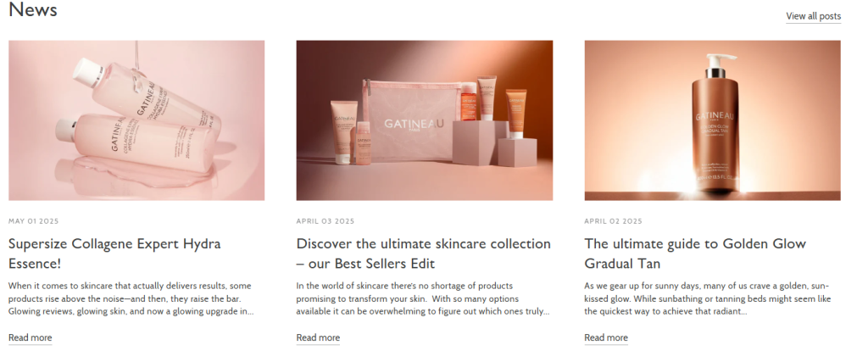868x362 pixels.
Task: Select the APRIL 02 2025 date label
Action: tap(614, 221)
